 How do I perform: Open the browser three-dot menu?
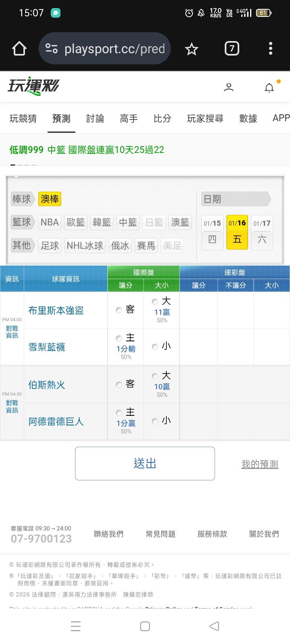pyautogui.click(x=271, y=49)
